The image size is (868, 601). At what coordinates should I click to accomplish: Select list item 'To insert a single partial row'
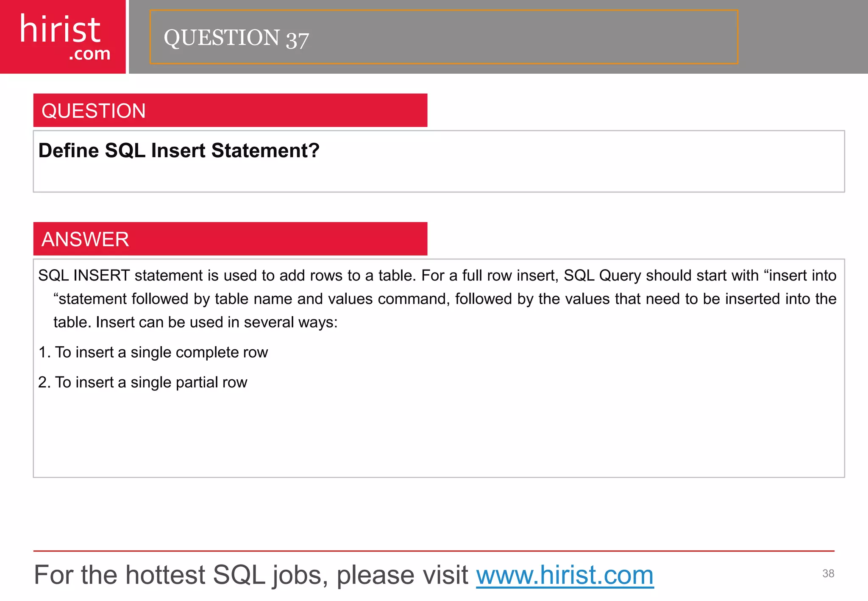tap(143, 382)
